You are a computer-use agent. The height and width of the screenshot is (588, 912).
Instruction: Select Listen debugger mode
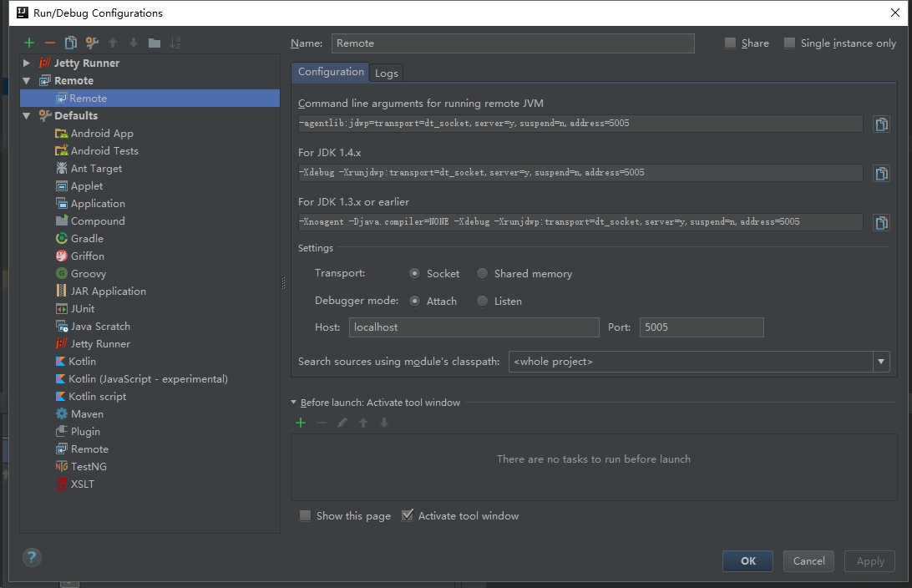(483, 301)
